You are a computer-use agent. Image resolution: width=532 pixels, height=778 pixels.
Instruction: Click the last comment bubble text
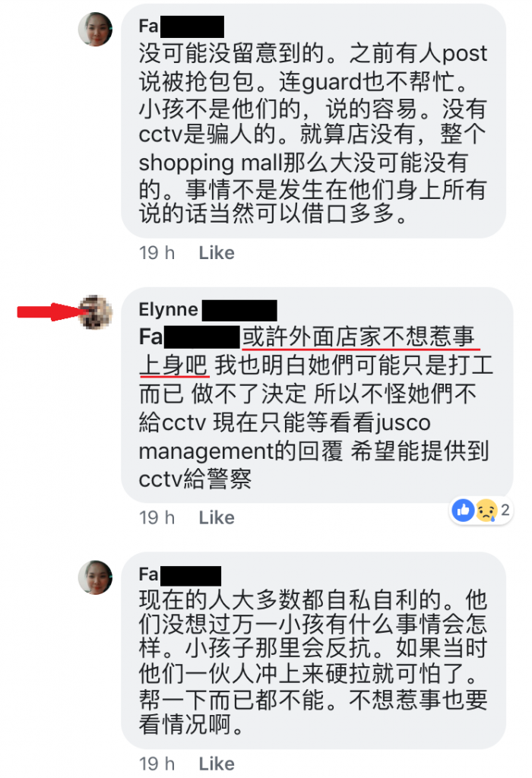[x=313, y=650]
